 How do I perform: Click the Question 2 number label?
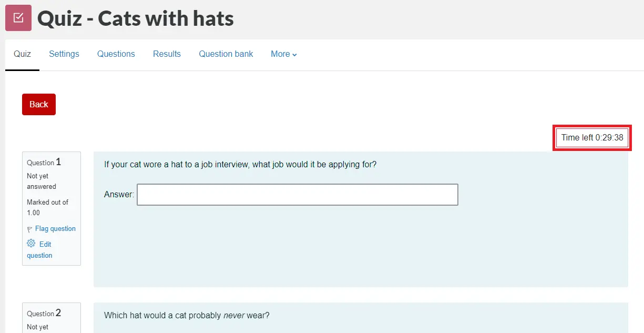[44, 314]
